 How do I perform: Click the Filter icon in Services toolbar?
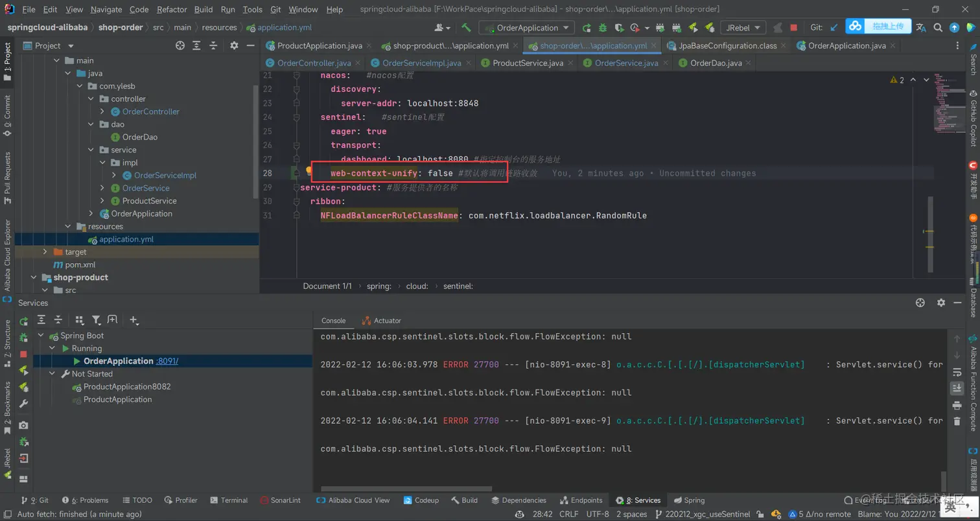tap(96, 319)
